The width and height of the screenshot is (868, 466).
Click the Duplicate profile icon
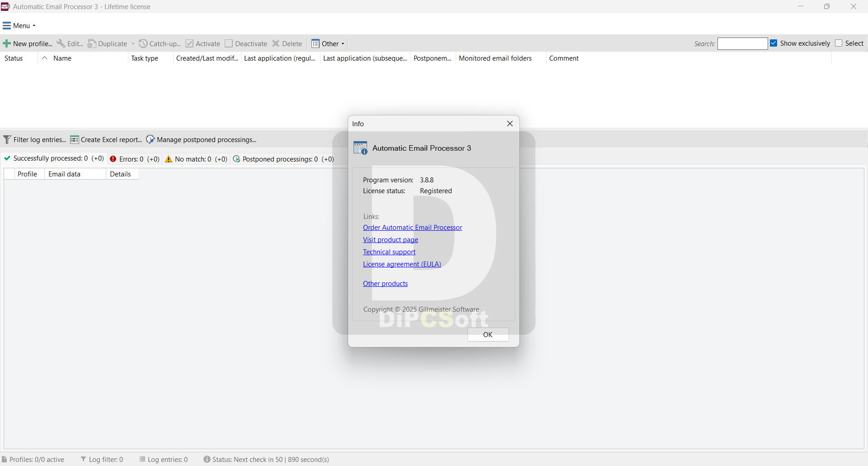click(92, 43)
